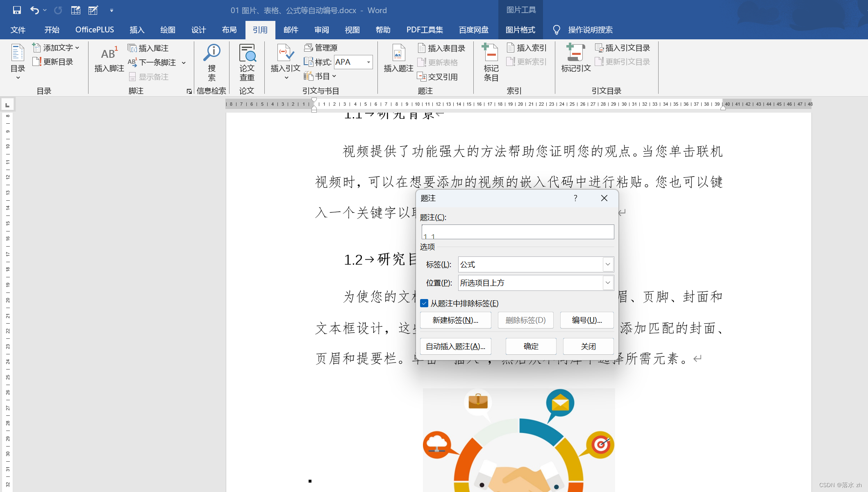This screenshot has height=492, width=868.
Task: Click the Operation search (操作说明搜索) box
Action: click(x=590, y=30)
